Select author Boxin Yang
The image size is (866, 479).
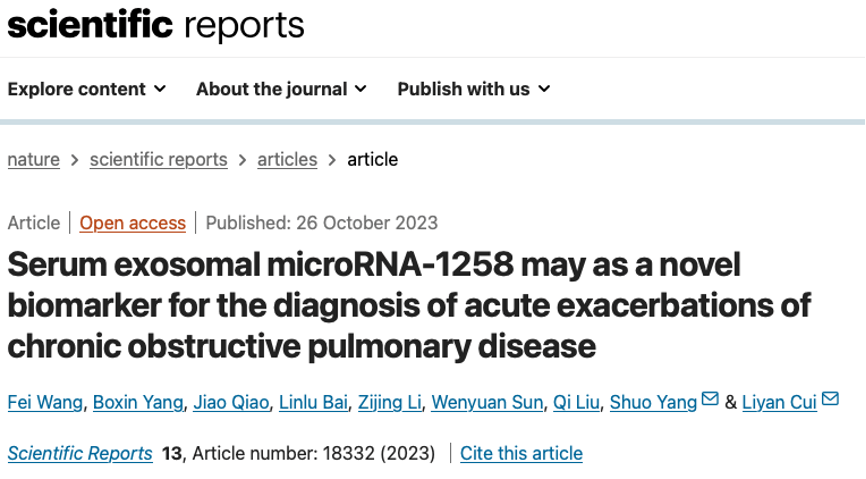(138, 402)
